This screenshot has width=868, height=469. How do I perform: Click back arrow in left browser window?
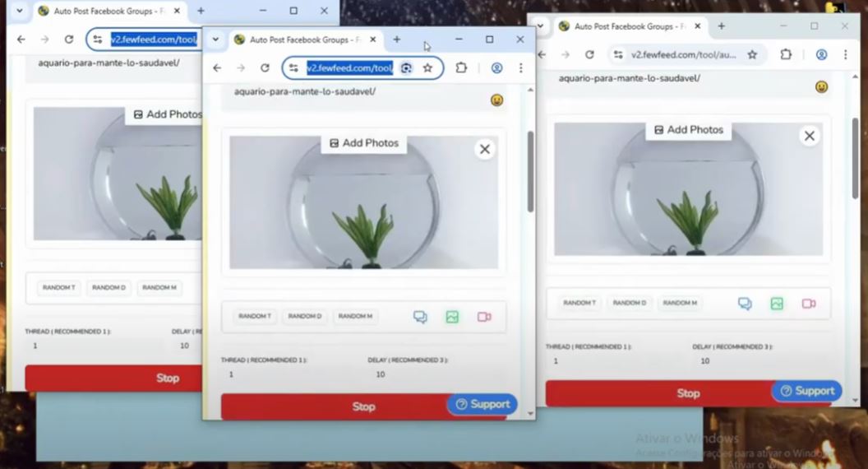tap(21, 39)
